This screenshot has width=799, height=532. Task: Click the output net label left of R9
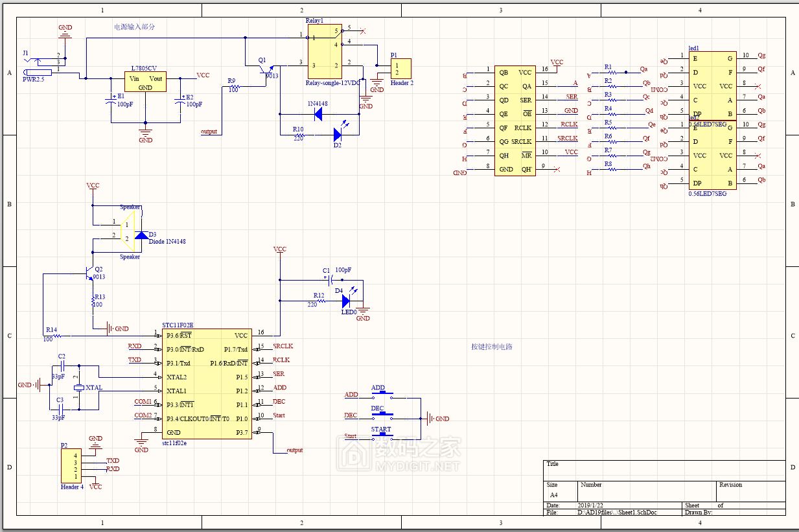tap(209, 132)
